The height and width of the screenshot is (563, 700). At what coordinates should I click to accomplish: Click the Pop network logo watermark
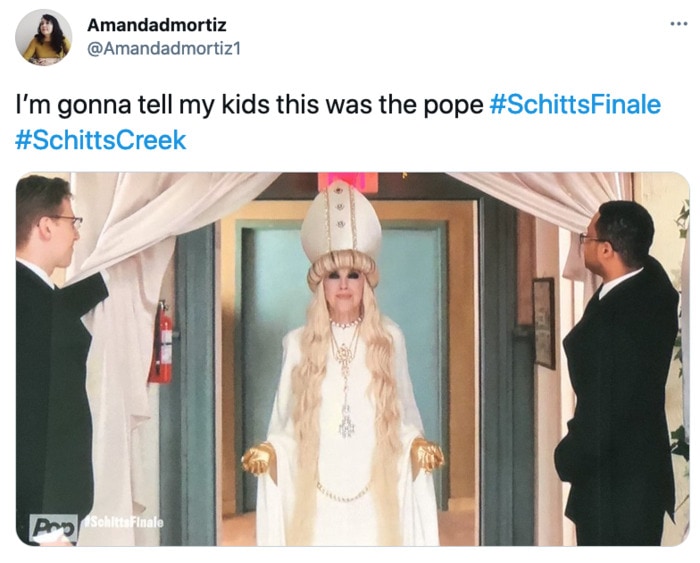(x=53, y=528)
